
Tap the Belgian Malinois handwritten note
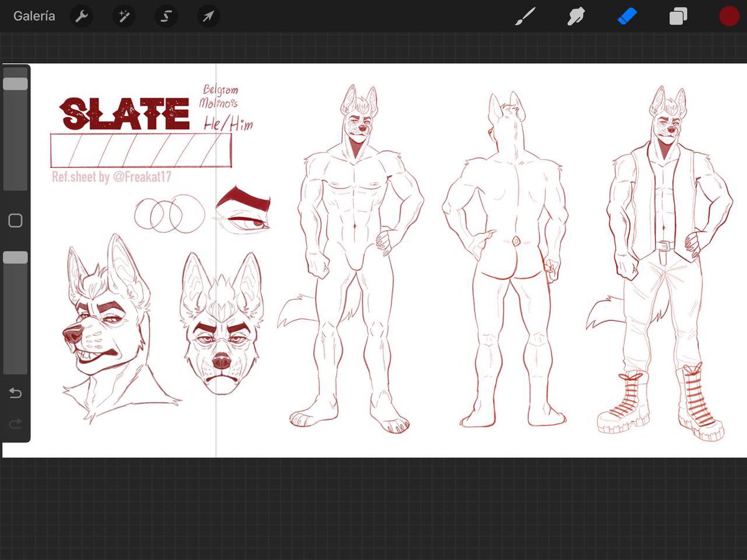point(218,96)
